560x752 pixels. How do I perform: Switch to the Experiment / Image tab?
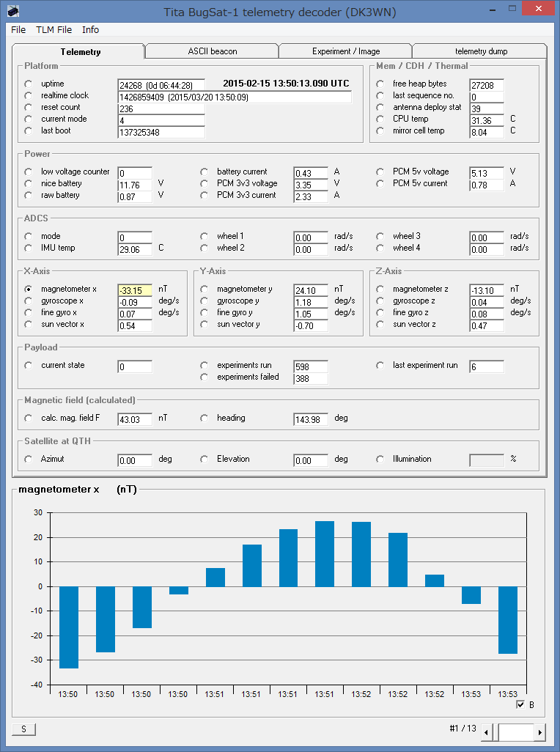tap(346, 51)
